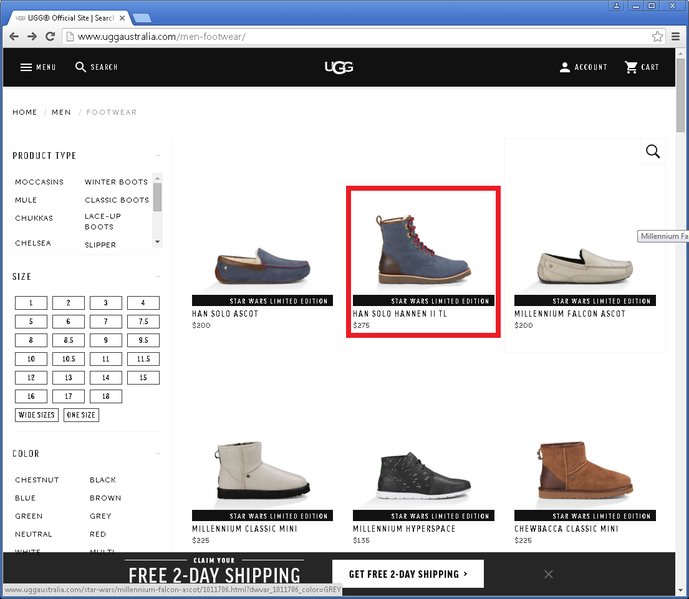689x599 pixels.
Task: Go to HOME breadcrumb
Action: point(25,112)
